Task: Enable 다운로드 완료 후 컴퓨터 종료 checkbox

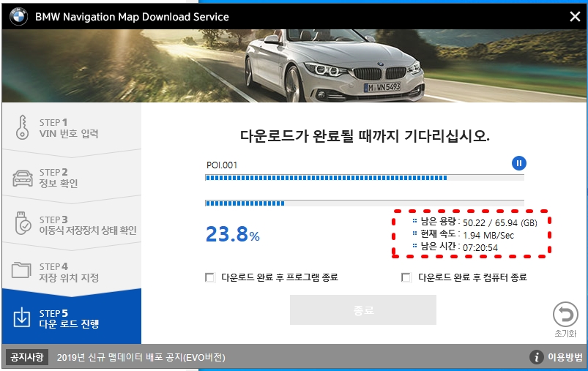Action: pyautogui.click(x=406, y=277)
